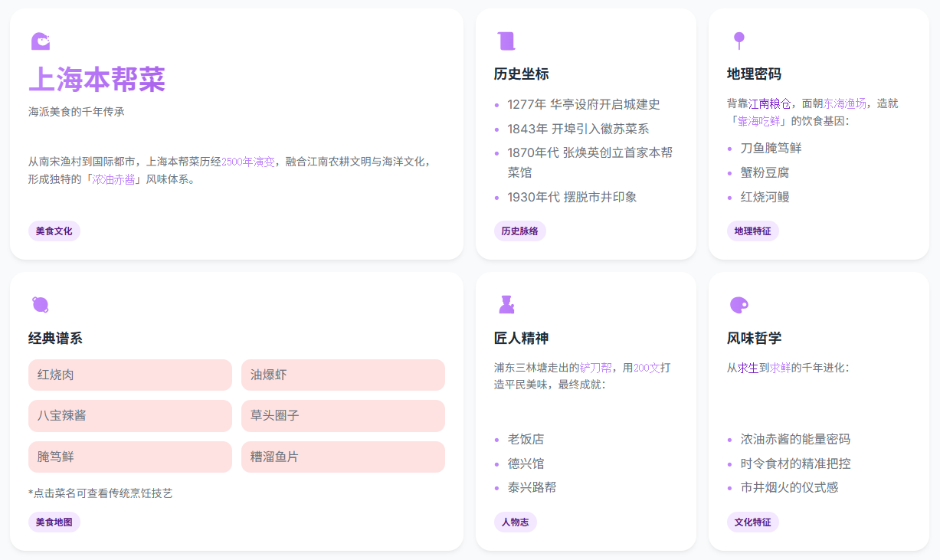
Task: Click the 美食地图 tag
Action: point(54,522)
